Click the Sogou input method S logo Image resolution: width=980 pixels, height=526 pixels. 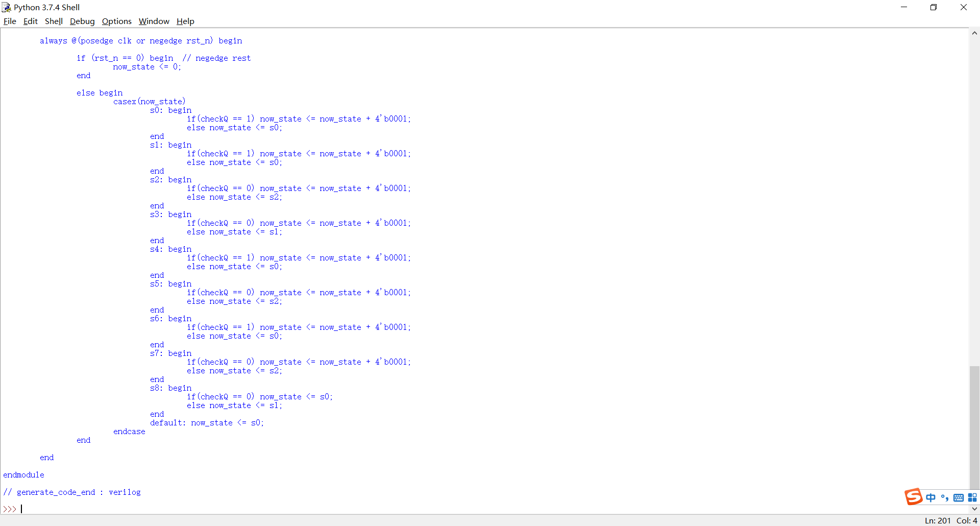pos(914,496)
